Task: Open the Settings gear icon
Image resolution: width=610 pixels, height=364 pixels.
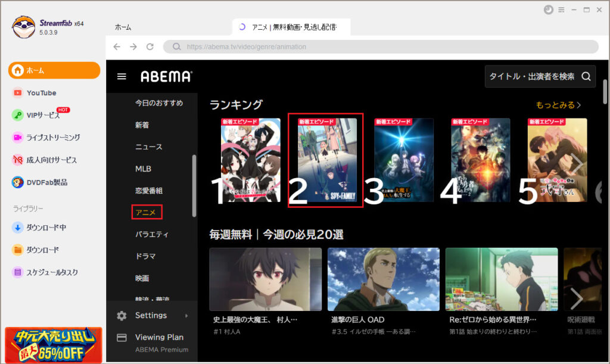Action: coord(122,316)
